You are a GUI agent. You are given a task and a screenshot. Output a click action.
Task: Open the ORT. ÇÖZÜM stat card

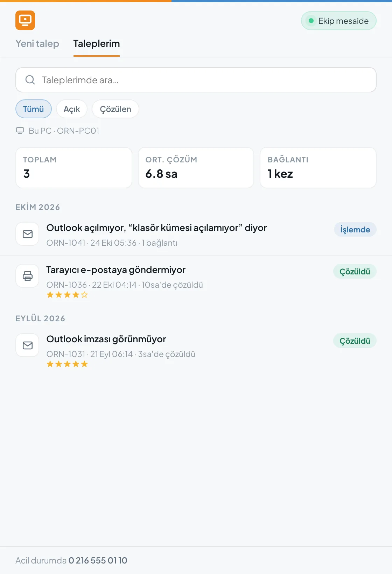196,168
